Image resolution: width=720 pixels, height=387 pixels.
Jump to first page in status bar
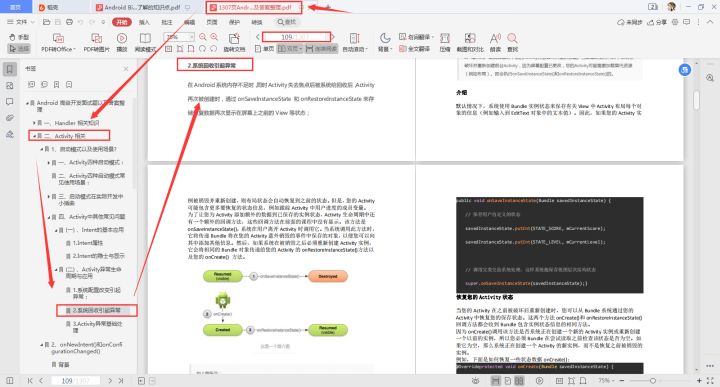(30, 381)
